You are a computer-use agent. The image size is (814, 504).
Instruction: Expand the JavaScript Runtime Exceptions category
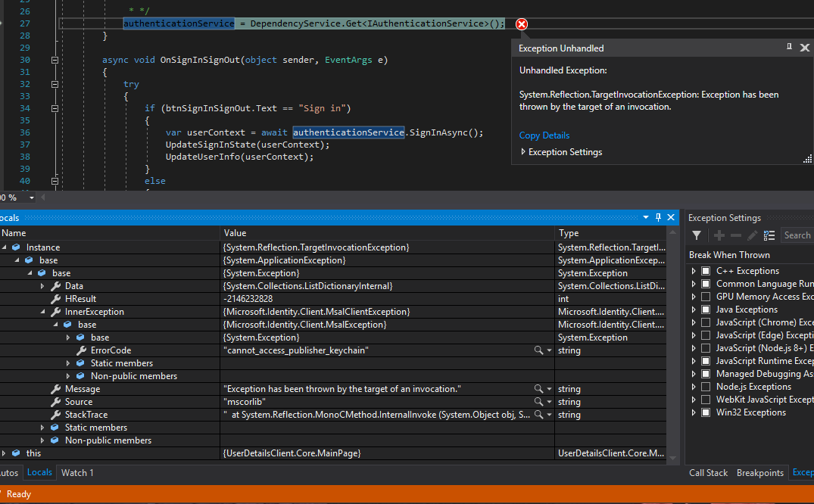pyautogui.click(x=694, y=361)
